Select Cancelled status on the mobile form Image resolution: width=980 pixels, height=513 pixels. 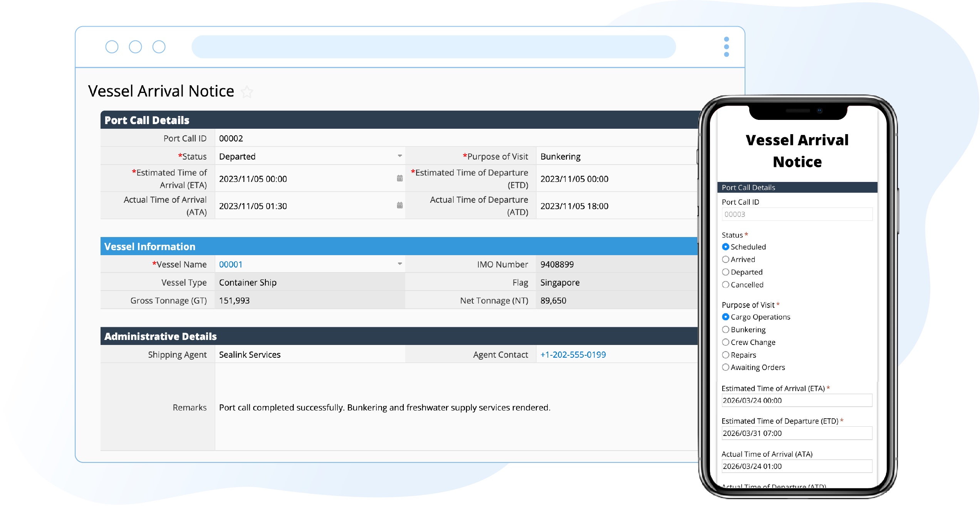point(726,285)
